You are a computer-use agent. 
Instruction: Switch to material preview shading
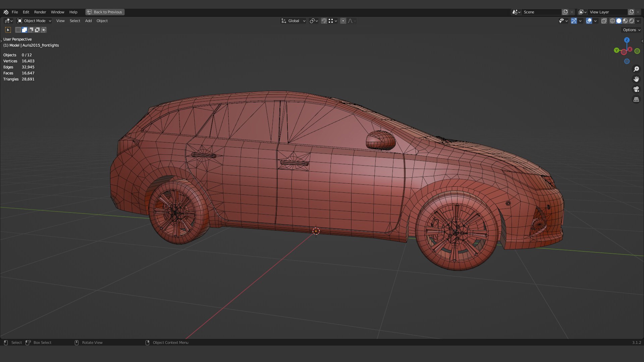(625, 21)
